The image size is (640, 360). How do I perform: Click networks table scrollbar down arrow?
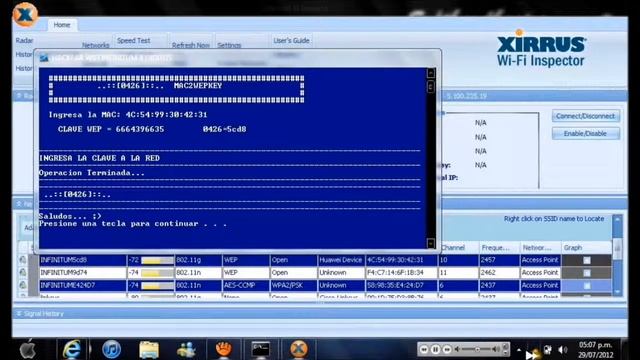coord(617,291)
